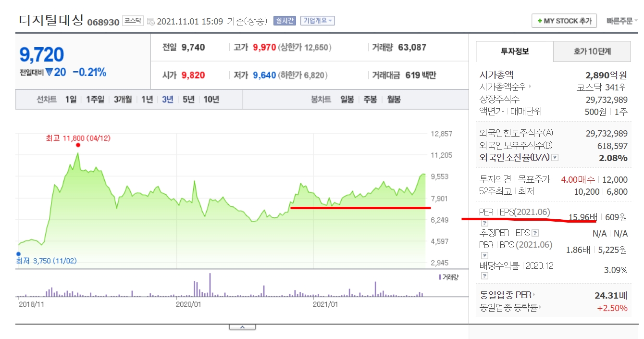Click the 시가 value 9,820

coord(193,75)
